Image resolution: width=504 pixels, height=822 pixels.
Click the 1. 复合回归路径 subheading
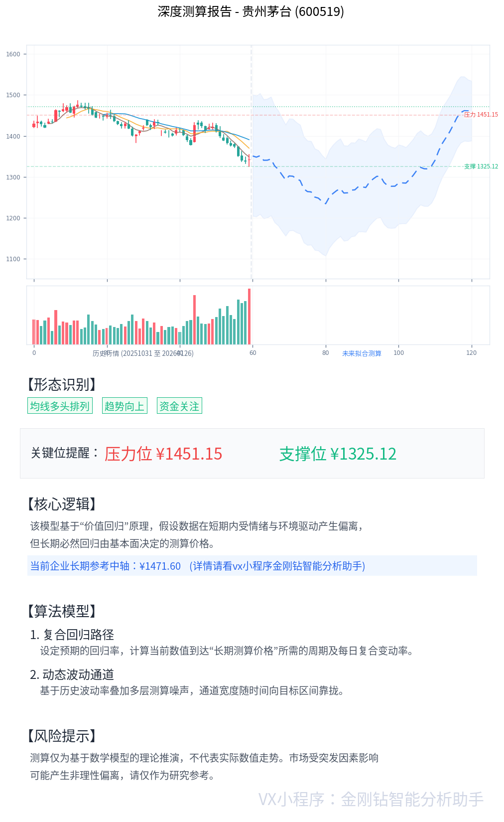tap(72, 635)
